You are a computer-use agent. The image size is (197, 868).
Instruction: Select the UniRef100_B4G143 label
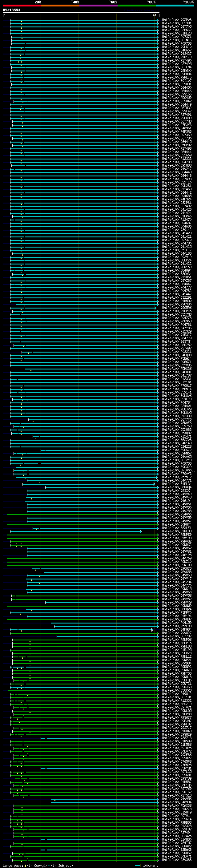pos(176,443)
